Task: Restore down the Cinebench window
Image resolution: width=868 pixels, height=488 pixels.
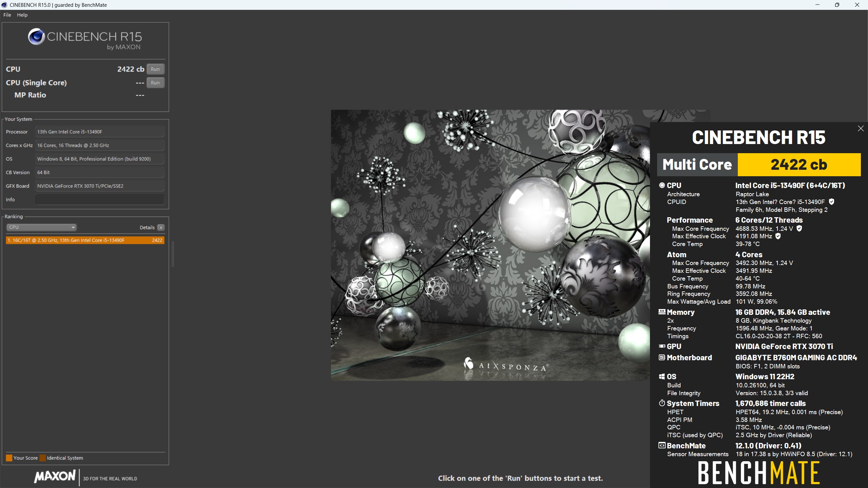Action: click(837, 5)
